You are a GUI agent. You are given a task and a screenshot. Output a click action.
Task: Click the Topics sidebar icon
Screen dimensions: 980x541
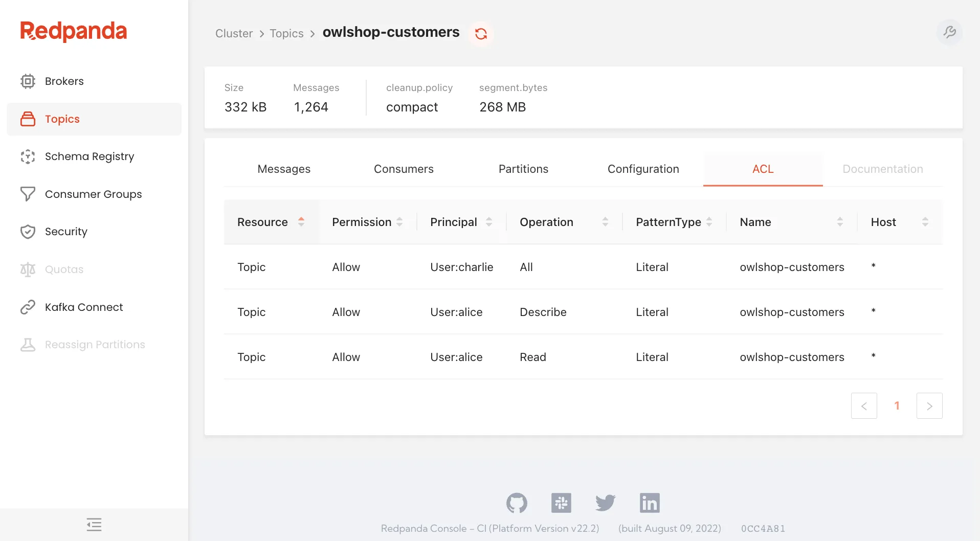click(x=28, y=119)
